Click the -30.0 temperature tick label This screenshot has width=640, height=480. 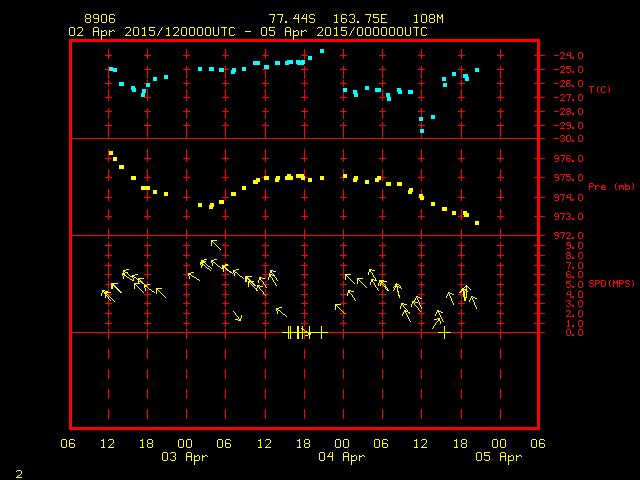pos(558,139)
